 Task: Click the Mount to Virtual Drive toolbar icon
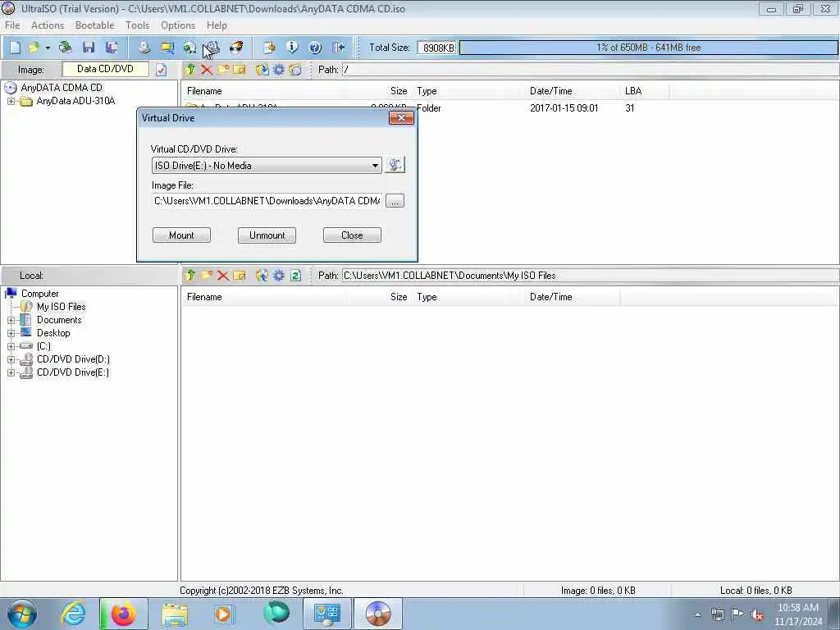212,47
